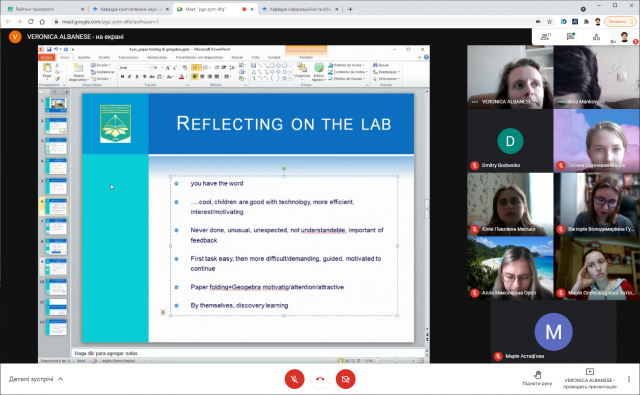Click the bold N button in PowerPoint
Viewport: 640px width, 395px height.
(122, 77)
